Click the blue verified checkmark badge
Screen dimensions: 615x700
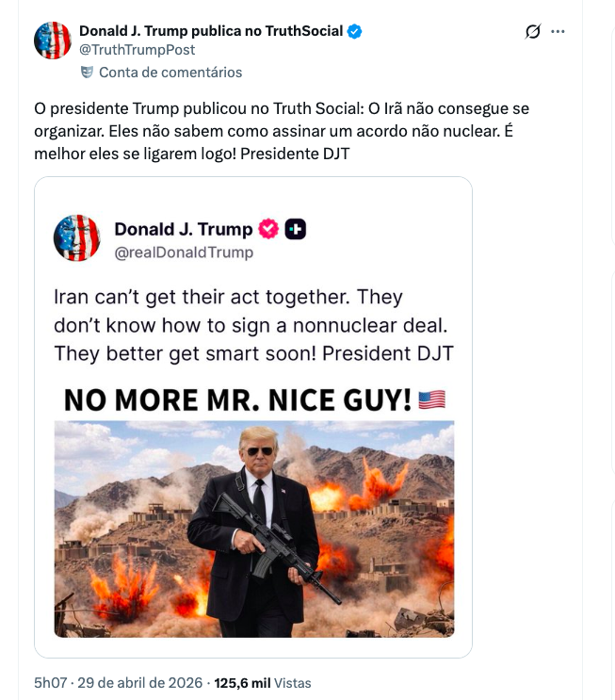pyautogui.click(x=354, y=31)
